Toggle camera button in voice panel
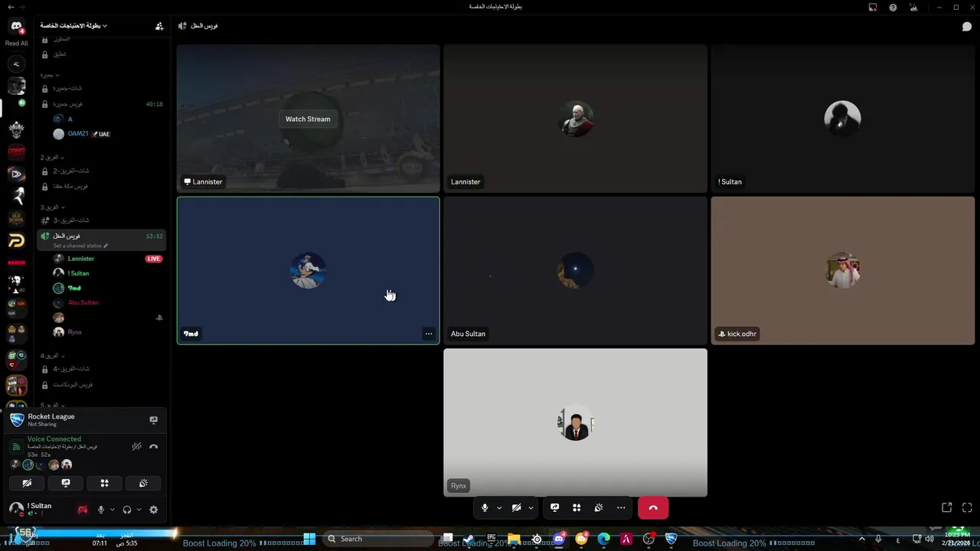The height and width of the screenshot is (551, 980). click(27, 483)
